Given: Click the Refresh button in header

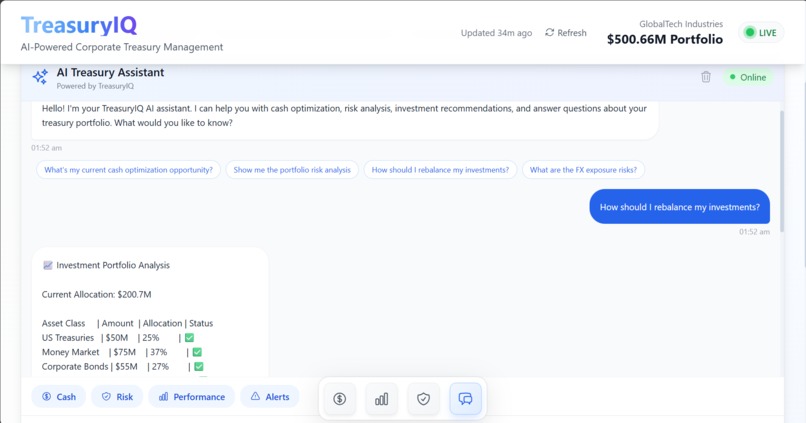Looking at the screenshot, I should click(565, 33).
